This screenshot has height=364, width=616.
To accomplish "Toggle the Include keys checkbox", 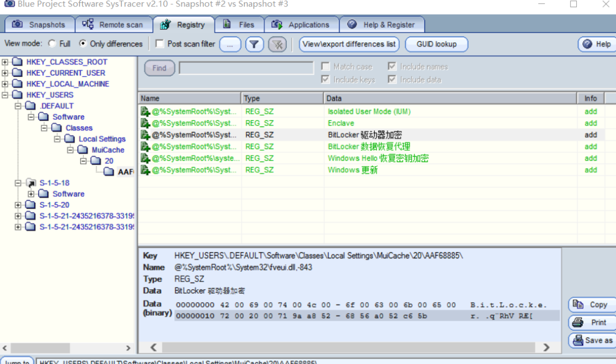I will tap(325, 79).
